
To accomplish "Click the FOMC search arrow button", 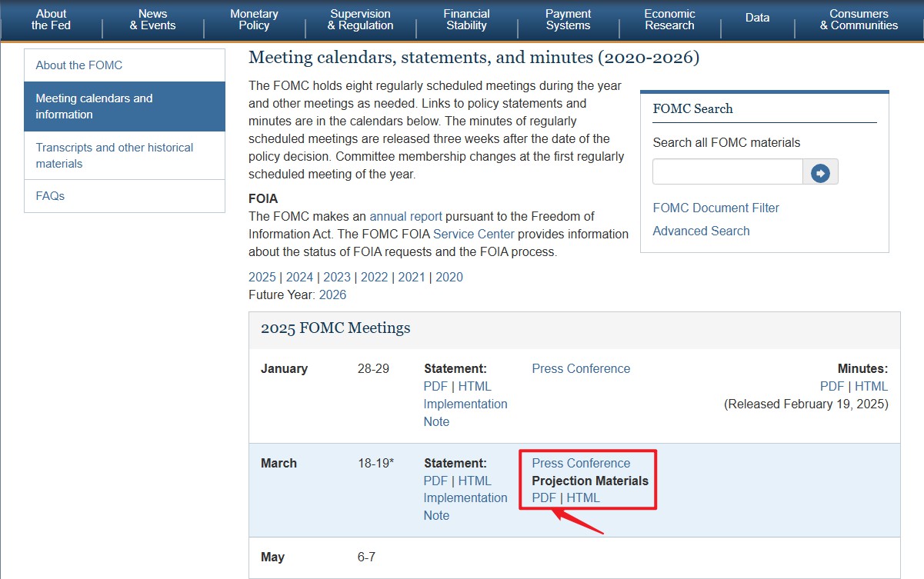I will (x=820, y=172).
